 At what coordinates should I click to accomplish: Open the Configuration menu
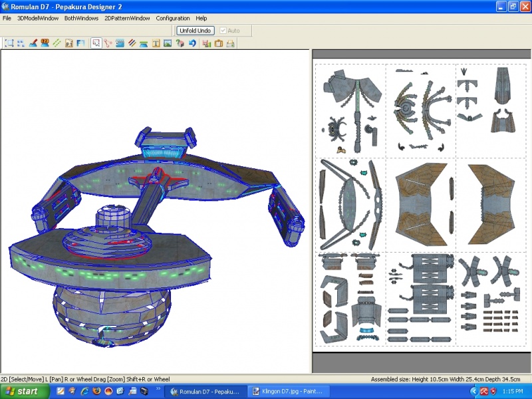click(173, 19)
